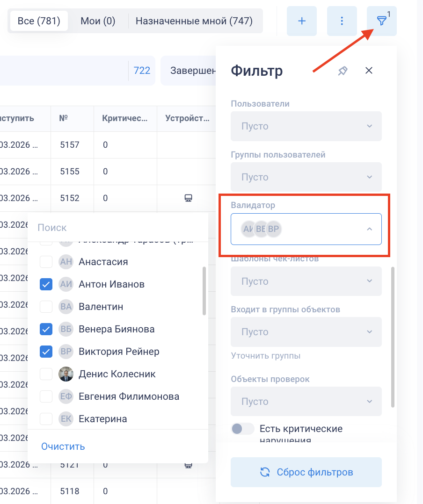Click Денис Колесник profile photo avatar
The height and width of the screenshot is (504, 423).
66,374
